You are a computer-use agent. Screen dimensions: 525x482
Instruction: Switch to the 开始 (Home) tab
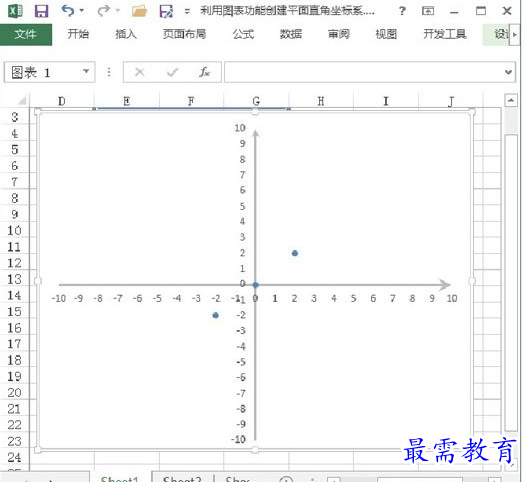[x=78, y=34]
